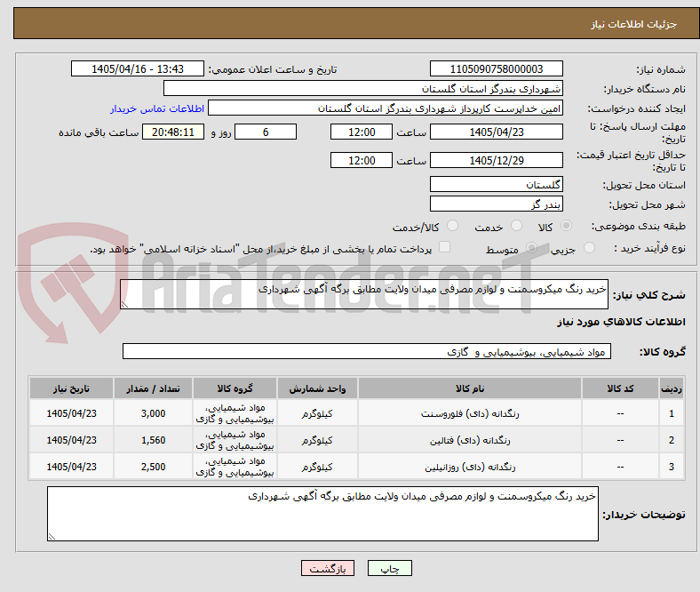700x592 pixels.
Task: Click the کیلوگرم unit in row 1
Action: pyautogui.click(x=317, y=413)
